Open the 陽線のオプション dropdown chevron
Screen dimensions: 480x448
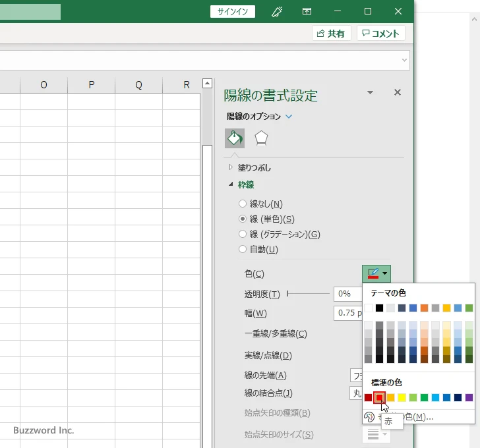pyautogui.click(x=289, y=116)
